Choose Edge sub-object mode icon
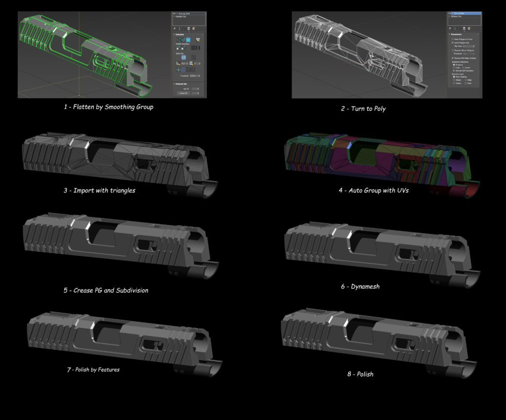506x420 pixels. coord(184,40)
